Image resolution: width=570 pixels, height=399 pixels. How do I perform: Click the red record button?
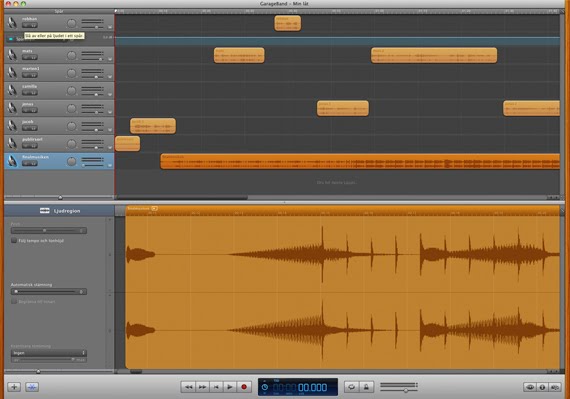click(x=244, y=387)
